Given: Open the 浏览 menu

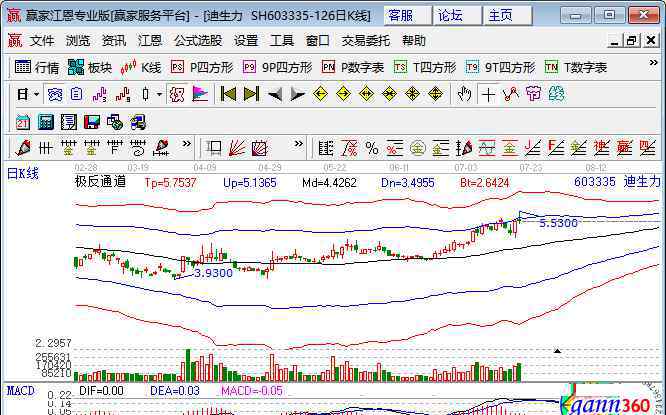Looking at the screenshot, I should [x=78, y=41].
